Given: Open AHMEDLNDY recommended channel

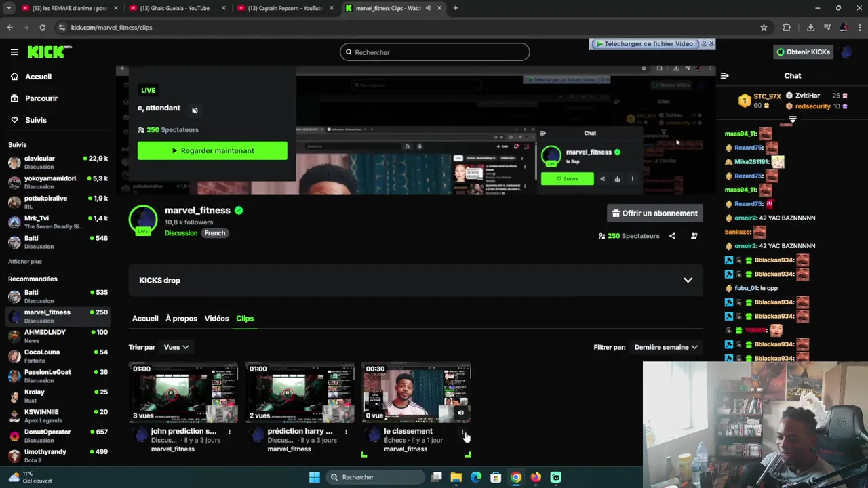Looking at the screenshot, I should click(58, 336).
